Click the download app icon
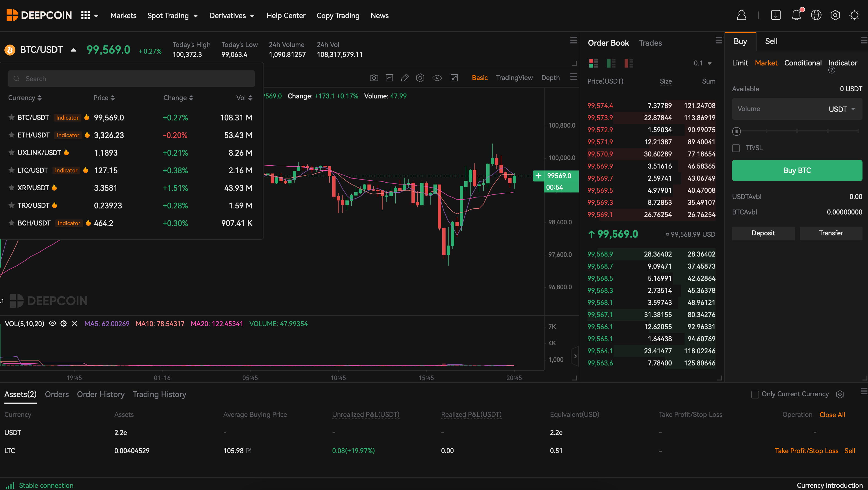This screenshot has width=868, height=490. point(776,15)
